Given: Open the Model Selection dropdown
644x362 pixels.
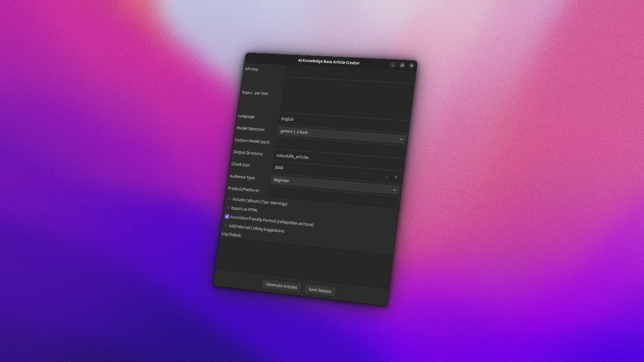Looking at the screenshot, I should pos(401,139).
